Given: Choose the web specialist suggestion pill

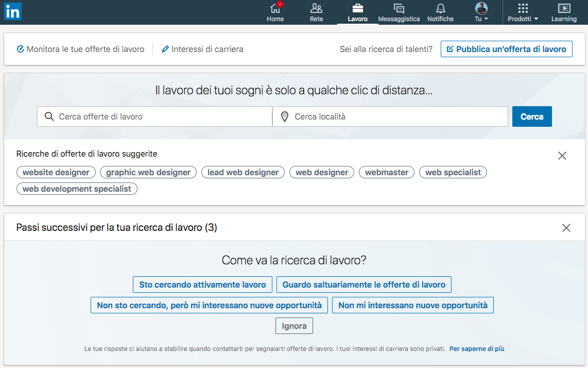Looking at the screenshot, I should click(453, 172).
